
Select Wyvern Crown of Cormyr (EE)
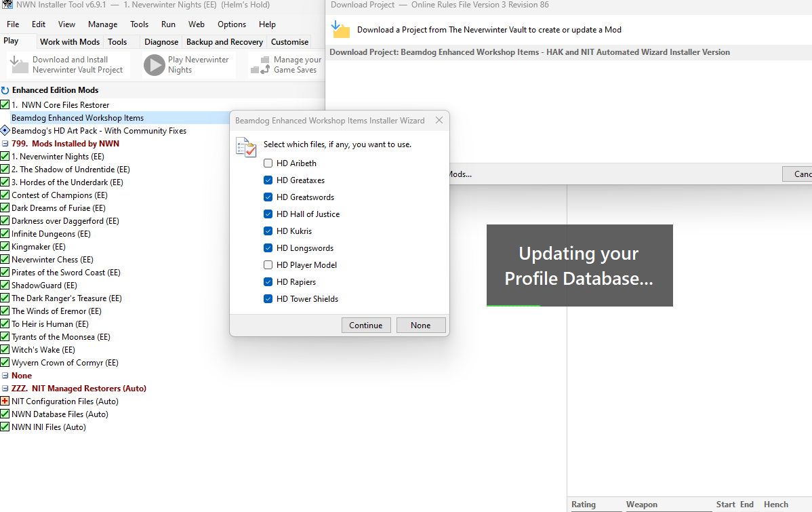pyautogui.click(x=65, y=363)
